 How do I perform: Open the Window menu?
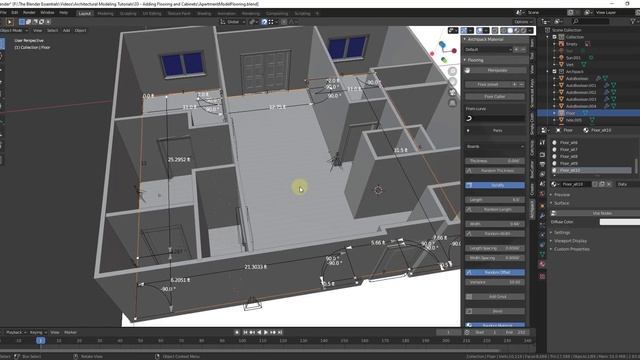point(47,13)
